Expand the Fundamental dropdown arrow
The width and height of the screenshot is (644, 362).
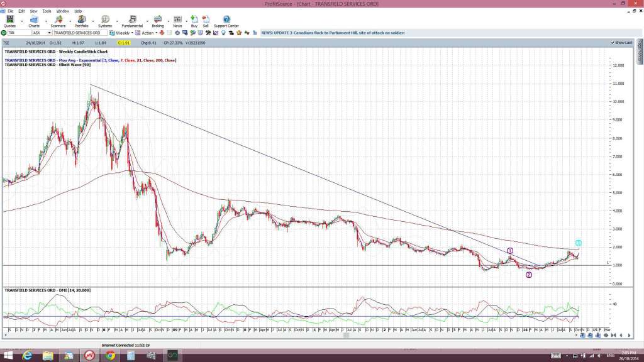[x=147, y=21]
